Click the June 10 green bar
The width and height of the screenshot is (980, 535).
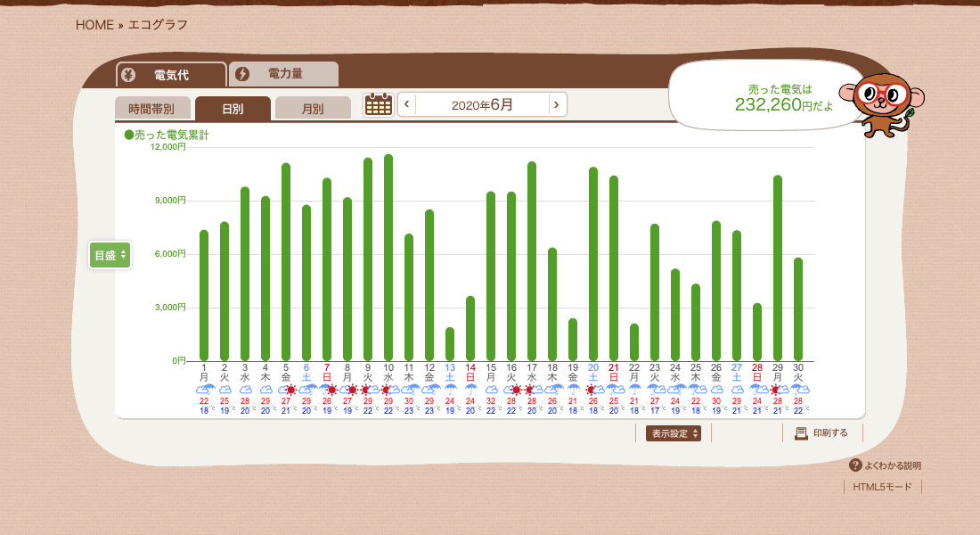388,258
